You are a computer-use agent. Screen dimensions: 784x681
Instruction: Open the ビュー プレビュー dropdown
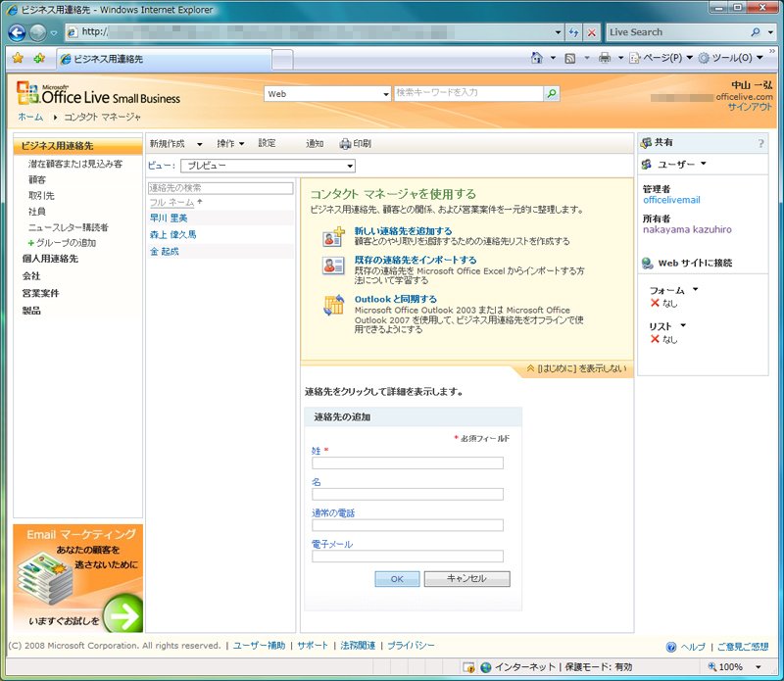[x=350, y=166]
